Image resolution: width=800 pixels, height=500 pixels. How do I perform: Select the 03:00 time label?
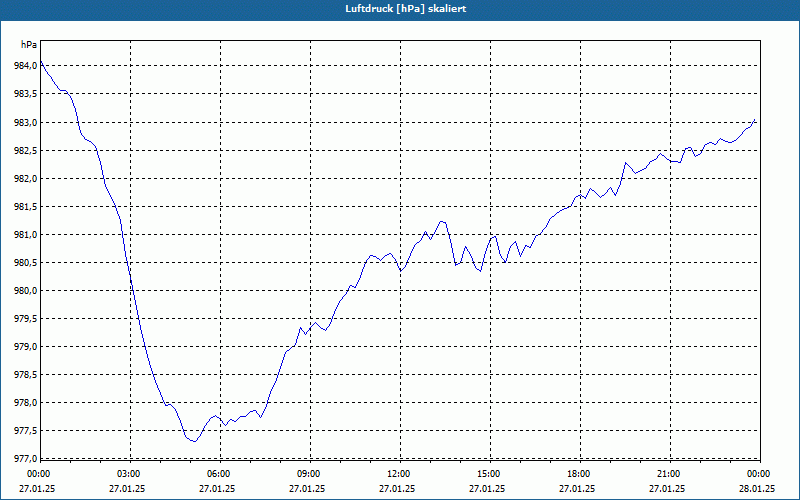pos(131,474)
